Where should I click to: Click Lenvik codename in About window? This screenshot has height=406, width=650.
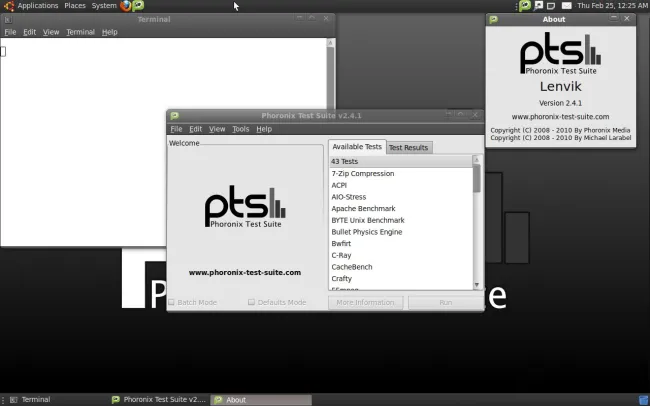(560, 86)
